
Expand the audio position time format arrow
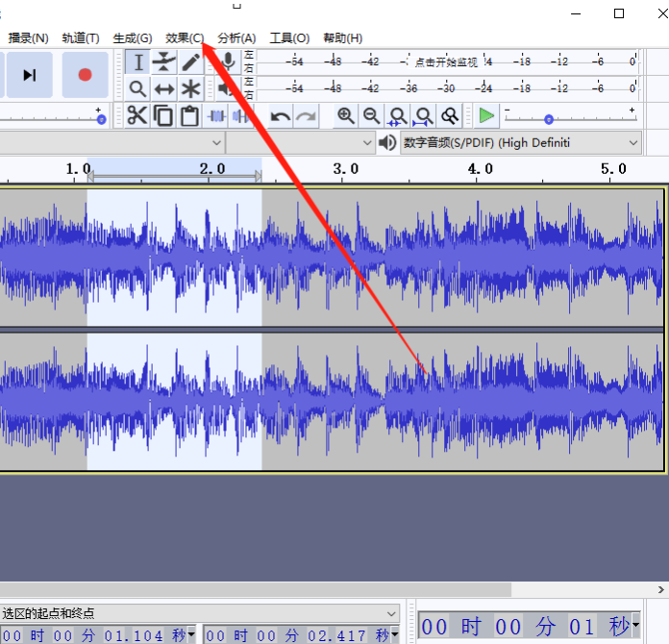(x=636, y=627)
